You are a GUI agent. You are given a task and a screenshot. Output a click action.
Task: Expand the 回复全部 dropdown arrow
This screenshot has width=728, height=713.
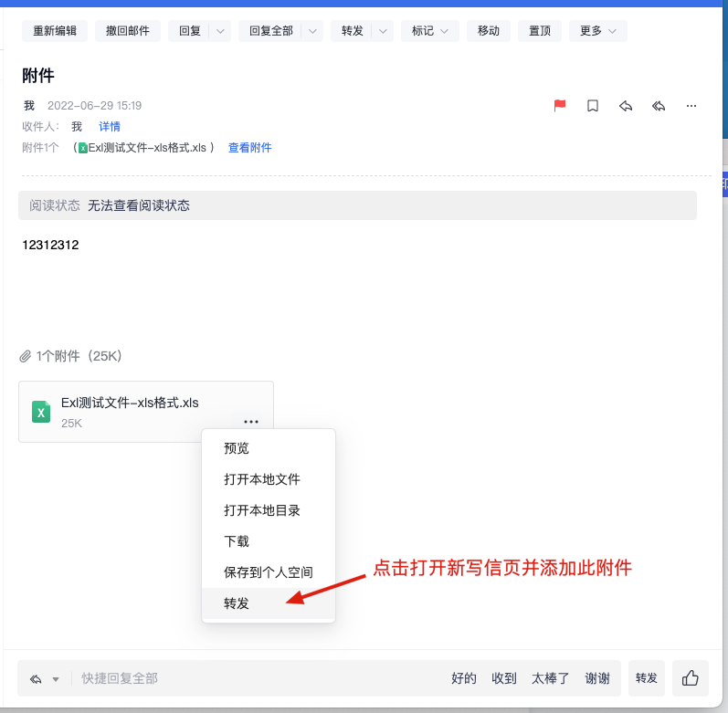click(312, 31)
